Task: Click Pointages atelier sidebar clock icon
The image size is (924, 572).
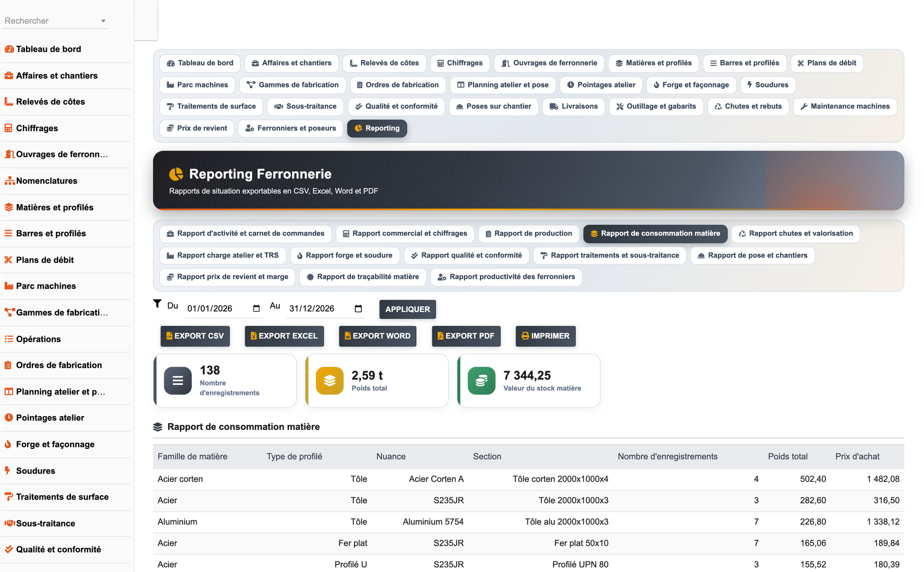Action: (9, 418)
